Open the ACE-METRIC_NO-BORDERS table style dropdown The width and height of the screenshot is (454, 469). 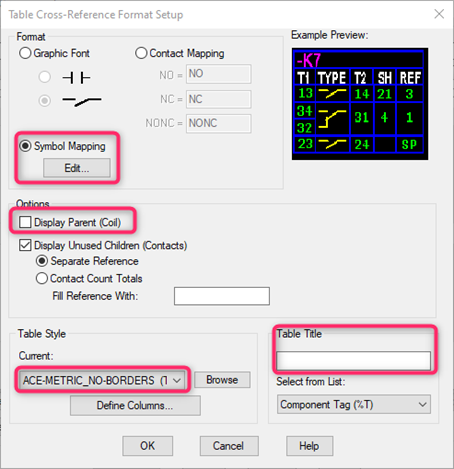pos(102,380)
